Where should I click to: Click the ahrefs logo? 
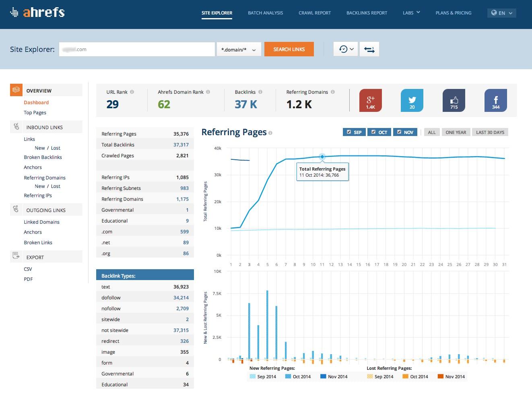pos(37,12)
